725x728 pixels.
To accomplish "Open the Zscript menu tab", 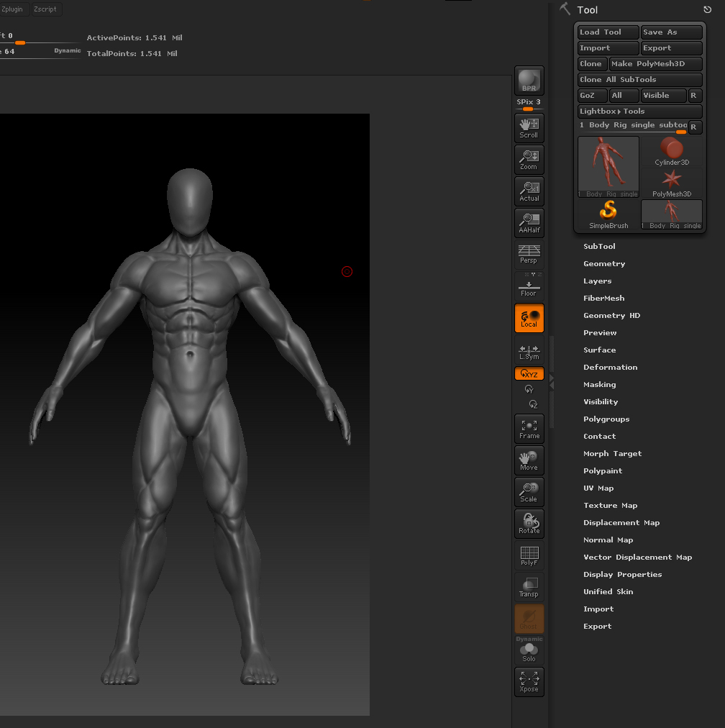I will pyautogui.click(x=45, y=9).
